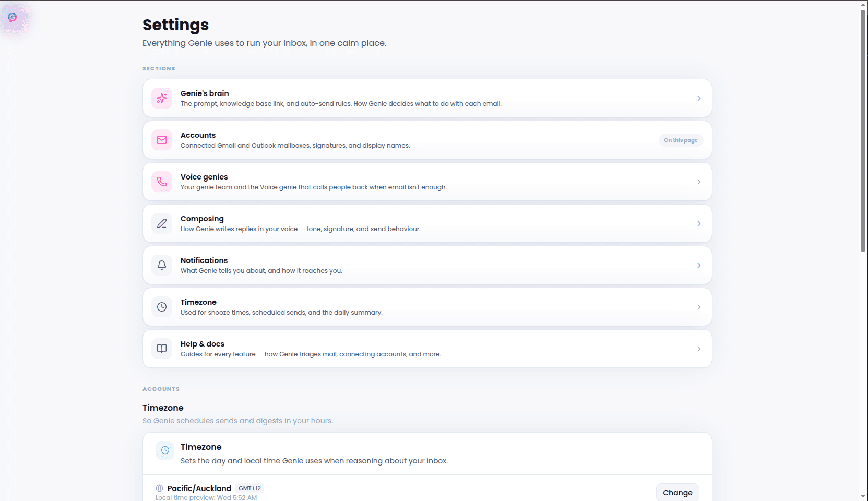Go to Voice genies section title
868x501 pixels.
[x=204, y=177]
